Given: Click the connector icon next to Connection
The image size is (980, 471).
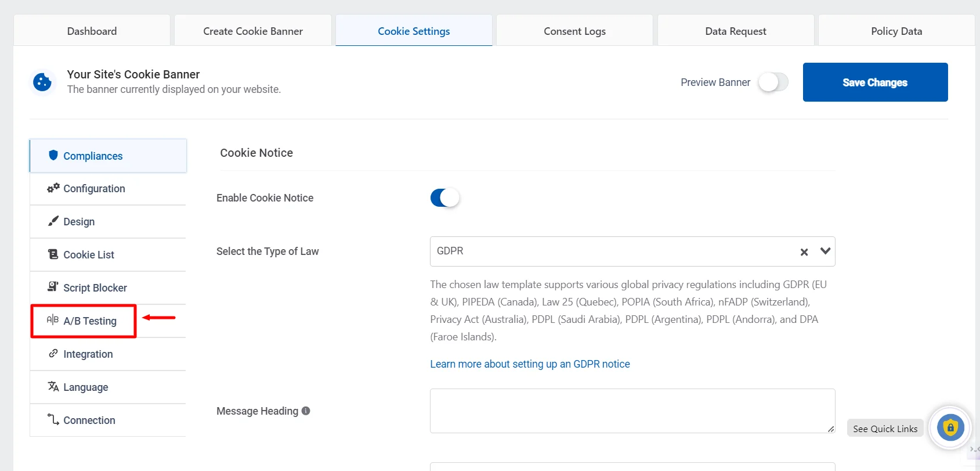Looking at the screenshot, I should click(x=53, y=419).
